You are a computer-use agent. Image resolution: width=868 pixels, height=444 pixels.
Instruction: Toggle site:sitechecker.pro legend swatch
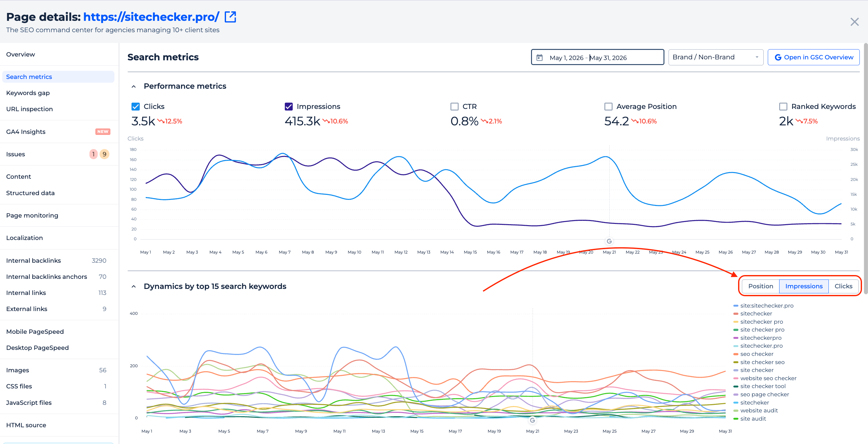pos(736,306)
